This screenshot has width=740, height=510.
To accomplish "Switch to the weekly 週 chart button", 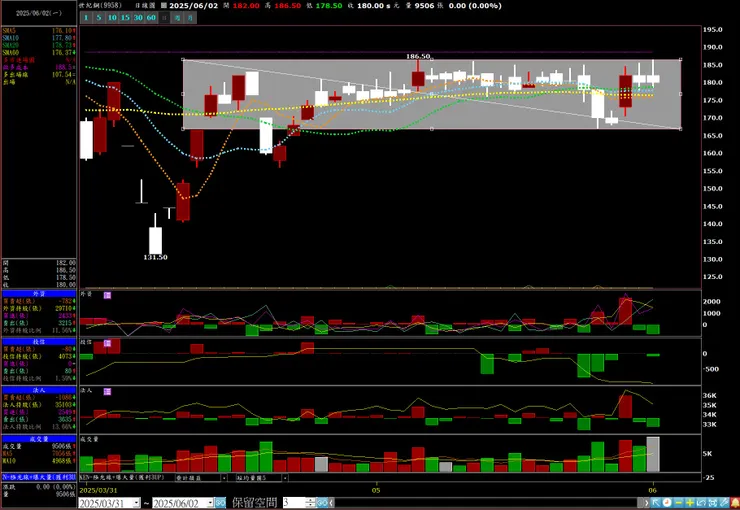I will point(177,17).
